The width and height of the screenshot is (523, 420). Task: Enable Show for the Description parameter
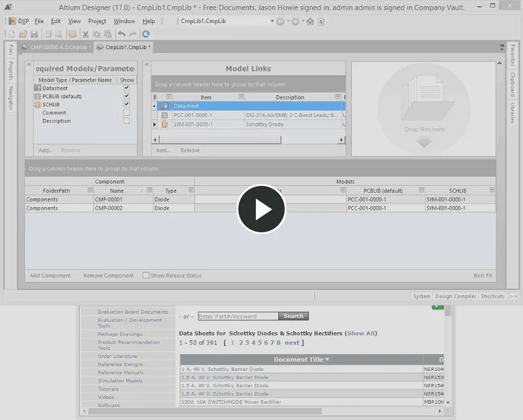coord(126,121)
